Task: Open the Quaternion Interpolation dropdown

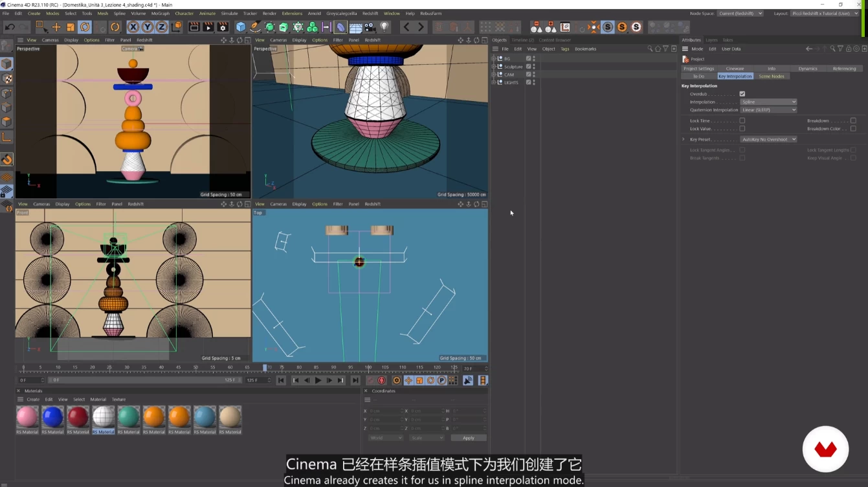Action: pos(768,110)
